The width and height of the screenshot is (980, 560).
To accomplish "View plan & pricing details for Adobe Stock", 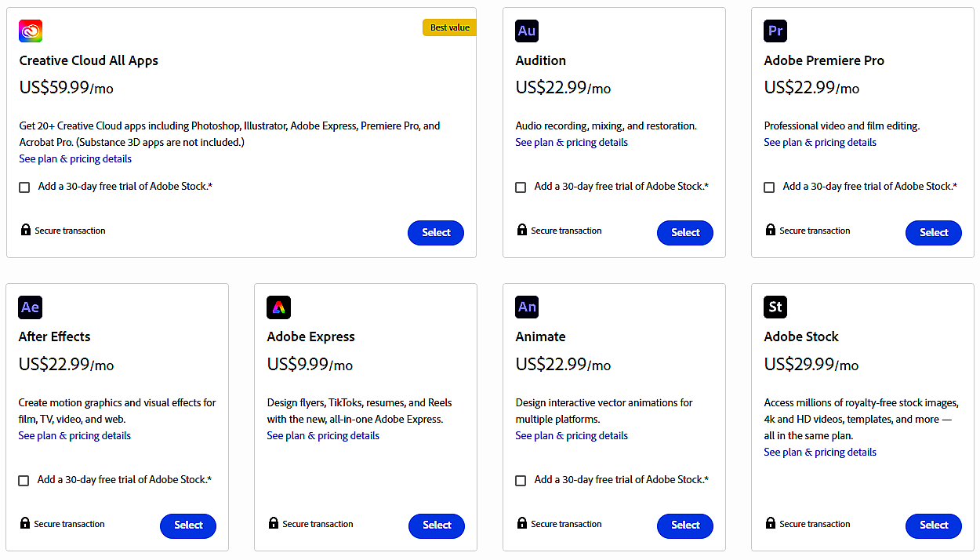I will (819, 453).
